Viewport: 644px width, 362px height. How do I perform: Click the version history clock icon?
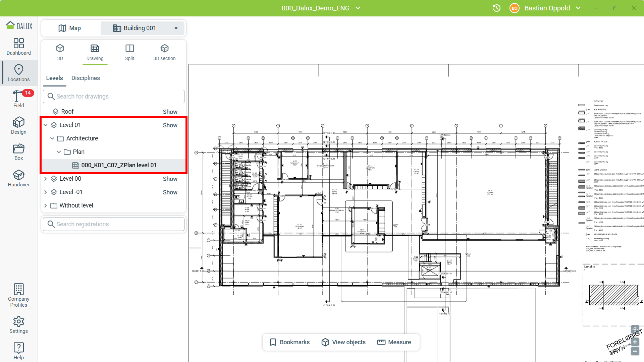(496, 8)
